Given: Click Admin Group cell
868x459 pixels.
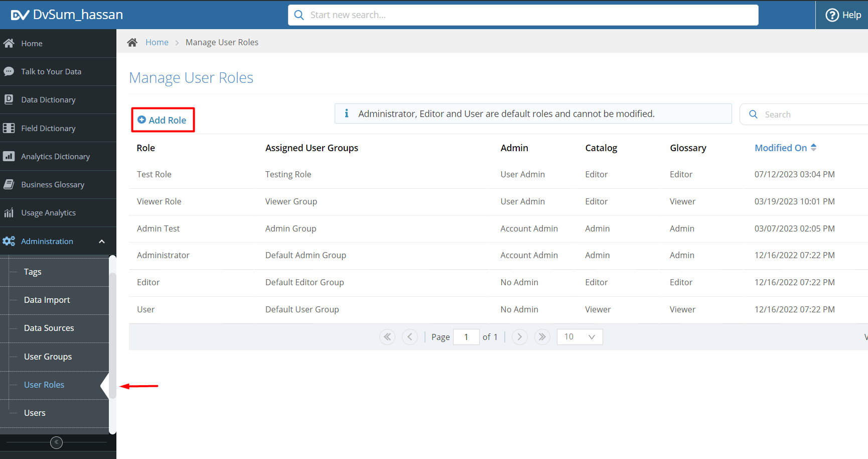Looking at the screenshot, I should pyautogui.click(x=291, y=228).
